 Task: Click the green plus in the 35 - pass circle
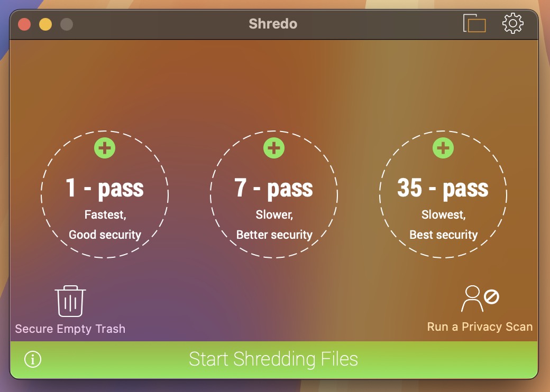[x=443, y=148]
